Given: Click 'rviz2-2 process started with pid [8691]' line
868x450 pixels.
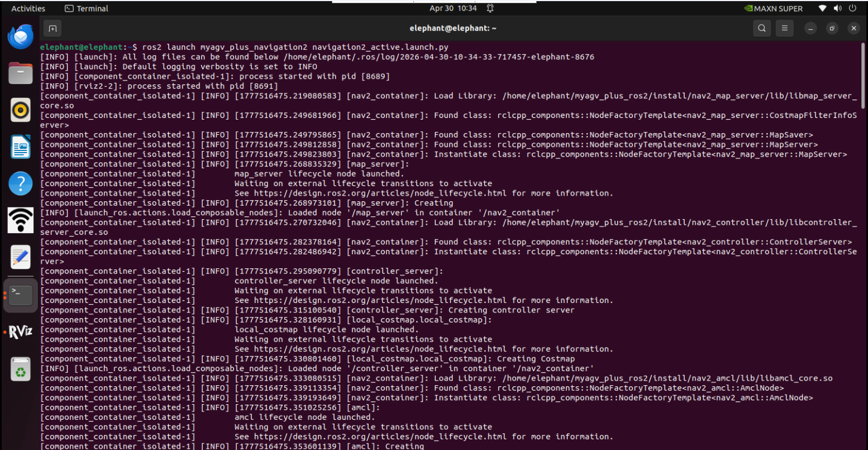Looking at the screenshot, I should tap(159, 86).
